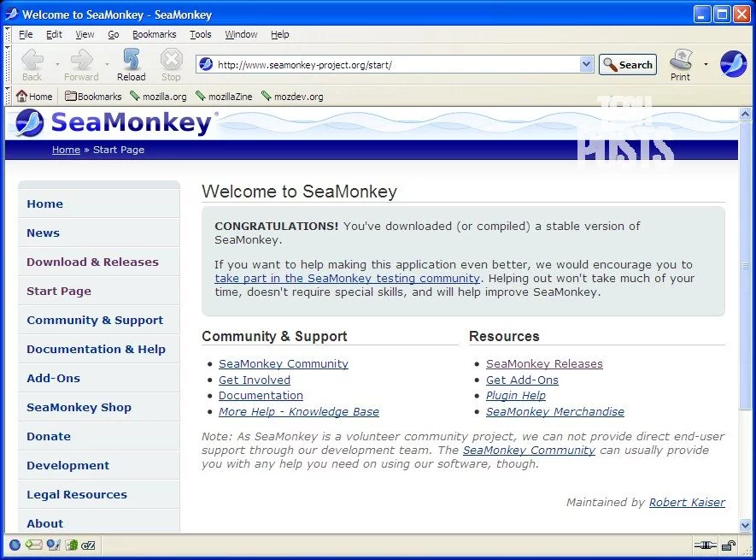This screenshot has width=756, height=560.
Task: Click the online/offline connection icon
Action: pyautogui.click(x=705, y=545)
